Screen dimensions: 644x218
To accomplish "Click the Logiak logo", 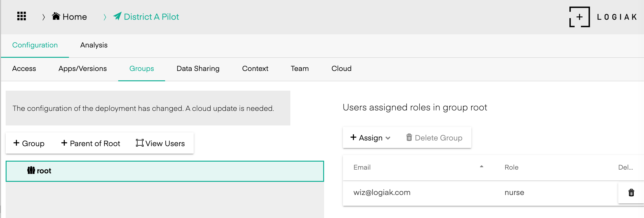I will [x=603, y=17].
